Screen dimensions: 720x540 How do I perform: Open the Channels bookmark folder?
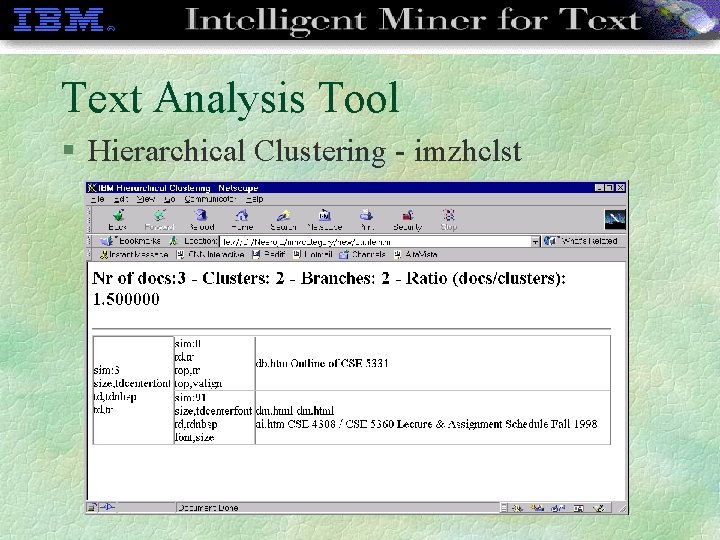[x=362, y=254]
